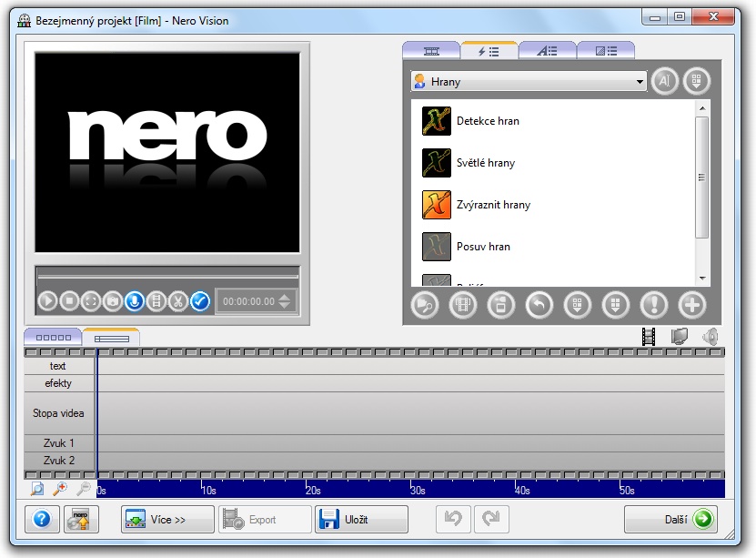The width and height of the screenshot is (756, 558).
Task: Toggle the blue checkmark button in preview controls
Action: click(x=200, y=301)
